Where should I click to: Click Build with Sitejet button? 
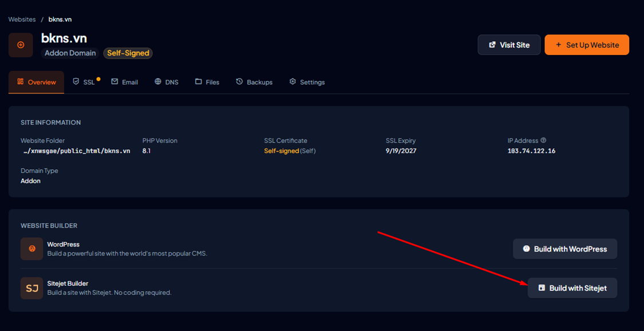point(572,288)
